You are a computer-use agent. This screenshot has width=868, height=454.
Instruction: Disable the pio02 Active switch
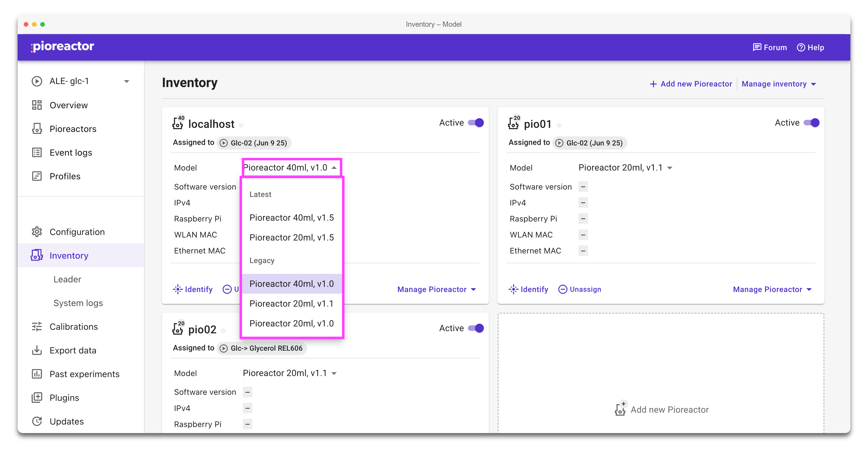[x=476, y=328]
